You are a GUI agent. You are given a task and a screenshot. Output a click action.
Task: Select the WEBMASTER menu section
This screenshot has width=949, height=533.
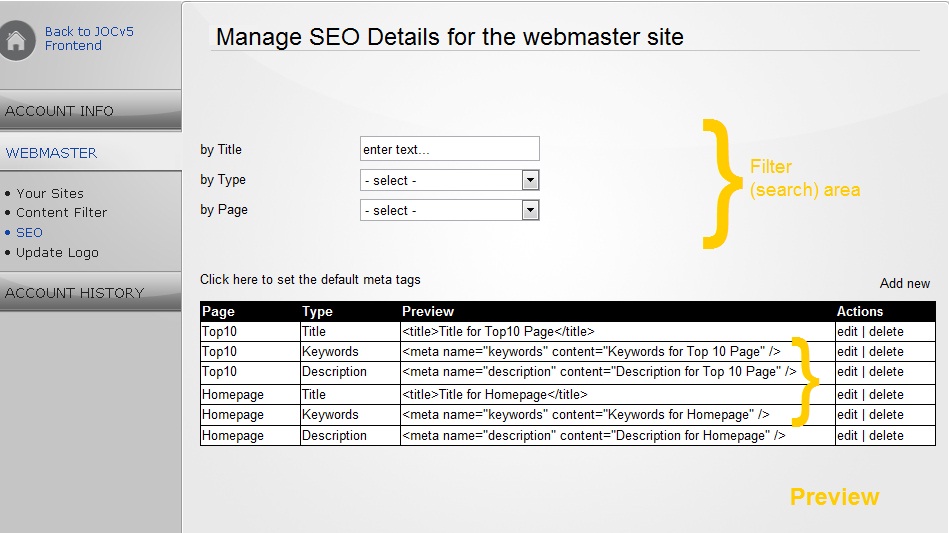tap(51, 153)
